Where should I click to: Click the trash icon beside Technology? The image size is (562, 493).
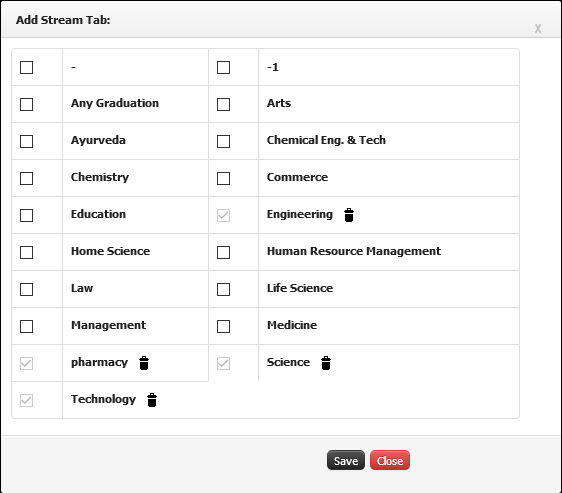[x=152, y=400]
